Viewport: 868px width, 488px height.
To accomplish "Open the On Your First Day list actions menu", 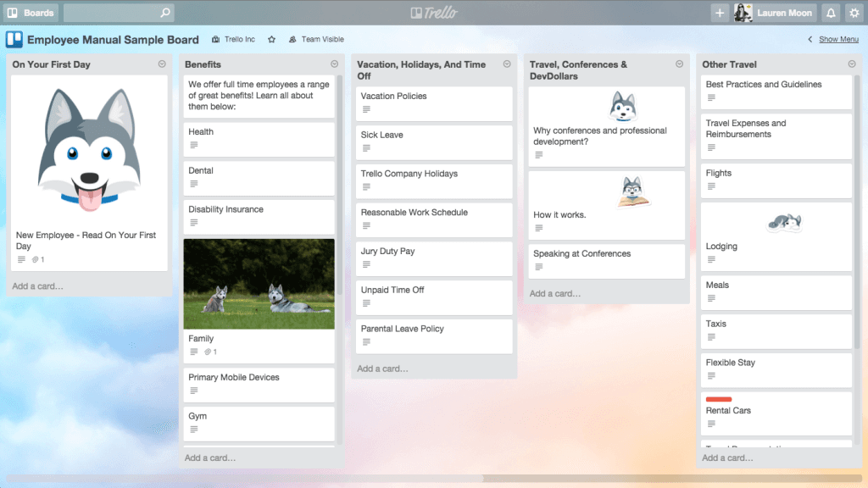I will pos(160,64).
